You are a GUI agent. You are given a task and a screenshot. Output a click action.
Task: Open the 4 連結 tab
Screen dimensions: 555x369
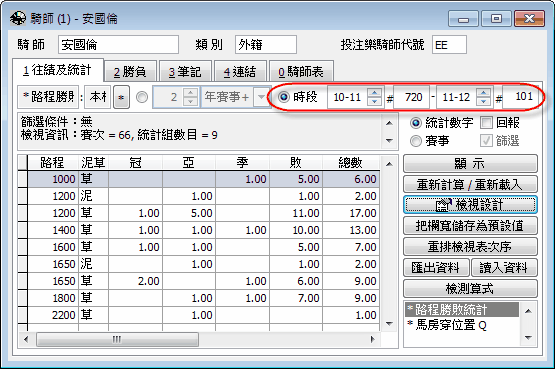240,72
